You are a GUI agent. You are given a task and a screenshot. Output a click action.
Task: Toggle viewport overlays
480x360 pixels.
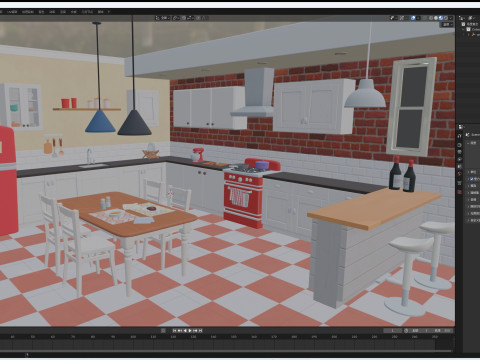pos(413,18)
